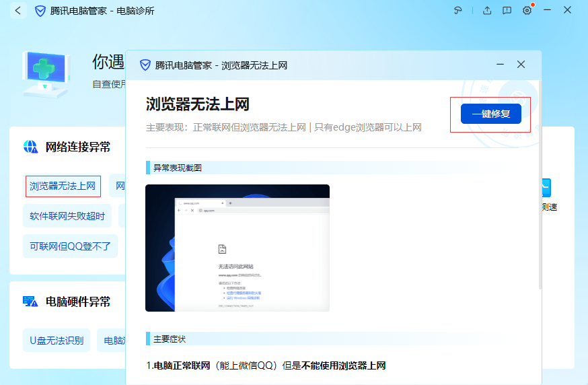Click the computer with green cross image
Viewport: 588px width, 385px height.
click(x=46, y=74)
